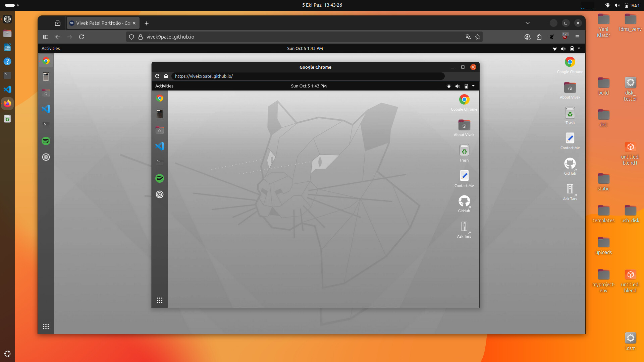The height and width of the screenshot is (362, 644).
Task: Open Contact Me icon in inner window
Action: (464, 178)
